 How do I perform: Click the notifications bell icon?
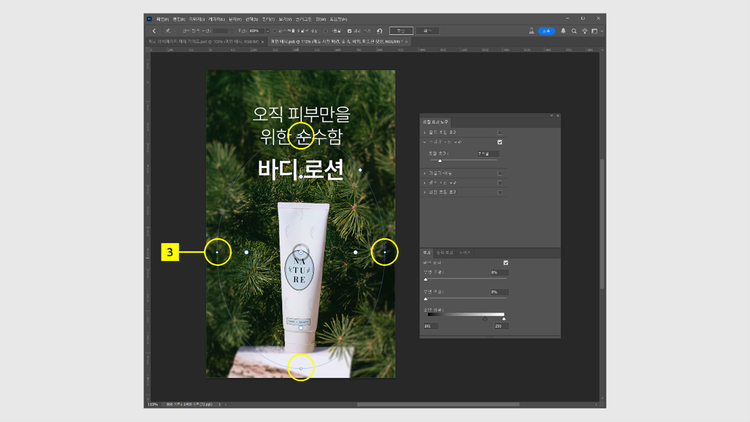[x=563, y=31]
